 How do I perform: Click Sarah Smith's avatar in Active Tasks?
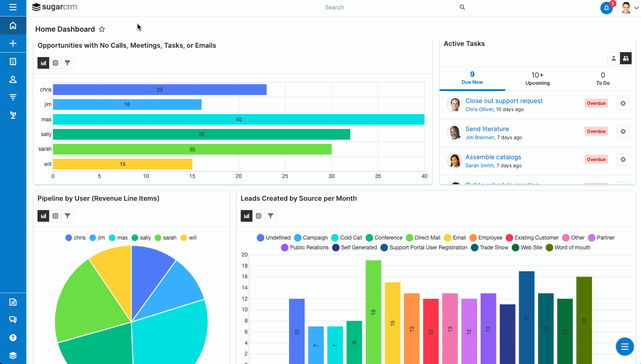pyautogui.click(x=454, y=161)
